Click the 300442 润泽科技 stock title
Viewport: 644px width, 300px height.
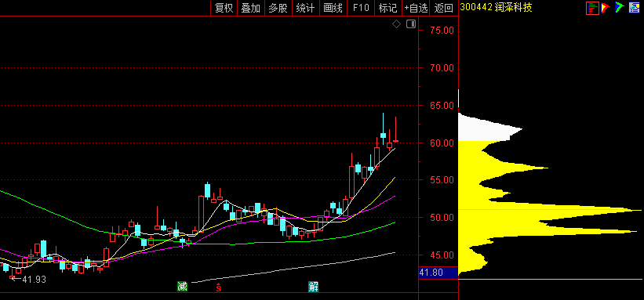497,7
